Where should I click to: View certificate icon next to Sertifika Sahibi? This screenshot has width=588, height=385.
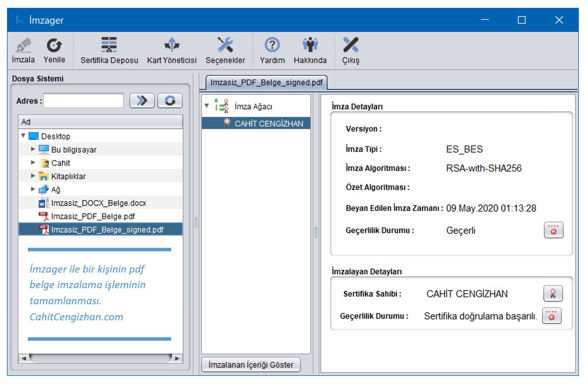point(553,293)
